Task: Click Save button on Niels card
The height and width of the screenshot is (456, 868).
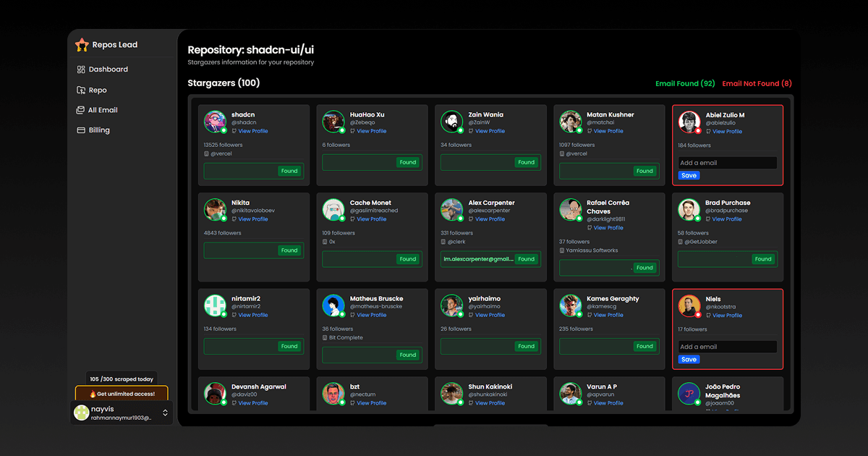Action: click(689, 359)
